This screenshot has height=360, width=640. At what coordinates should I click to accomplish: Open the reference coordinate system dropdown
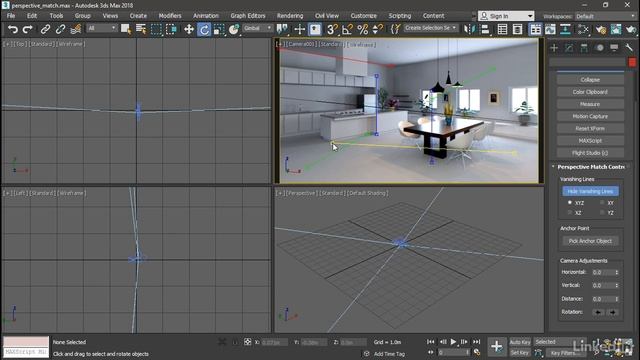point(258,28)
